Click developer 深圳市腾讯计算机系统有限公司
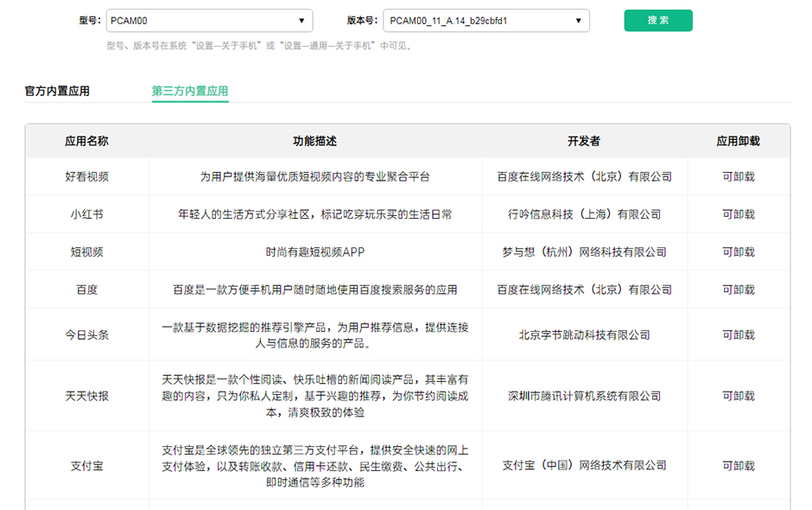812x510 pixels. pos(584,396)
